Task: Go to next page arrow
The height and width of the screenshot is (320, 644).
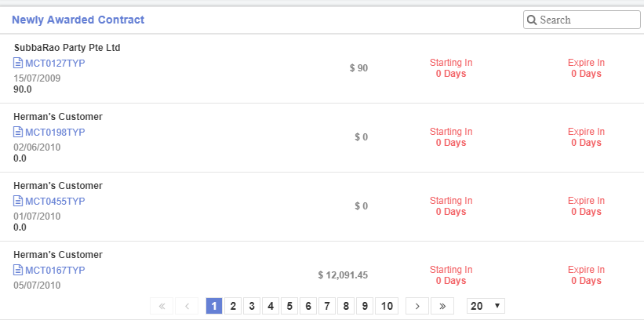Action: 417,306
